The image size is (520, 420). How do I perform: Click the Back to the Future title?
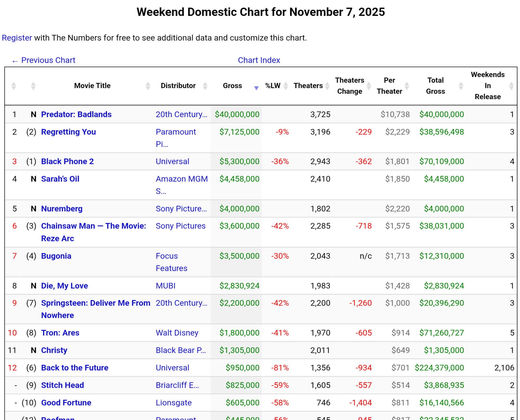75,368
